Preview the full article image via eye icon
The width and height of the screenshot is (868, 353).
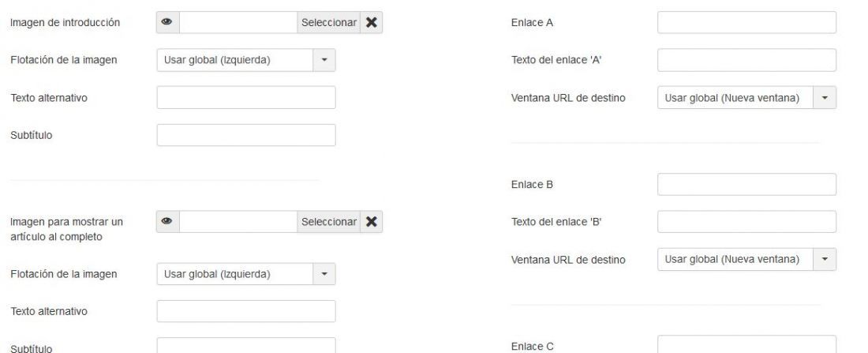click(x=167, y=222)
